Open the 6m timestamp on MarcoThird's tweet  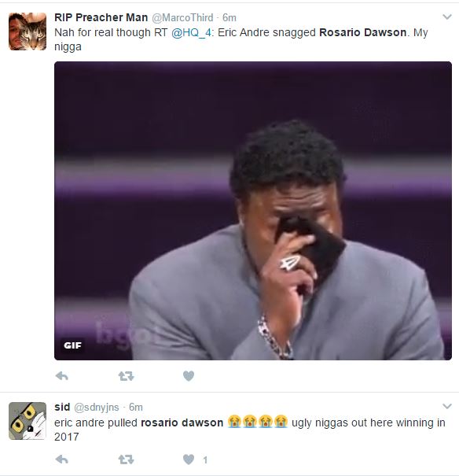click(x=229, y=17)
